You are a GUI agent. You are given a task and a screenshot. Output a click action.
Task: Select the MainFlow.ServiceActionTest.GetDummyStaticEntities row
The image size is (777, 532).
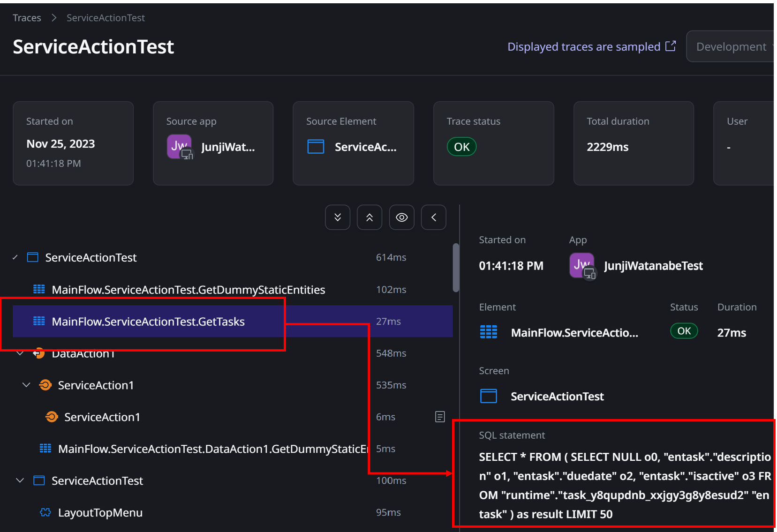[x=233, y=289]
